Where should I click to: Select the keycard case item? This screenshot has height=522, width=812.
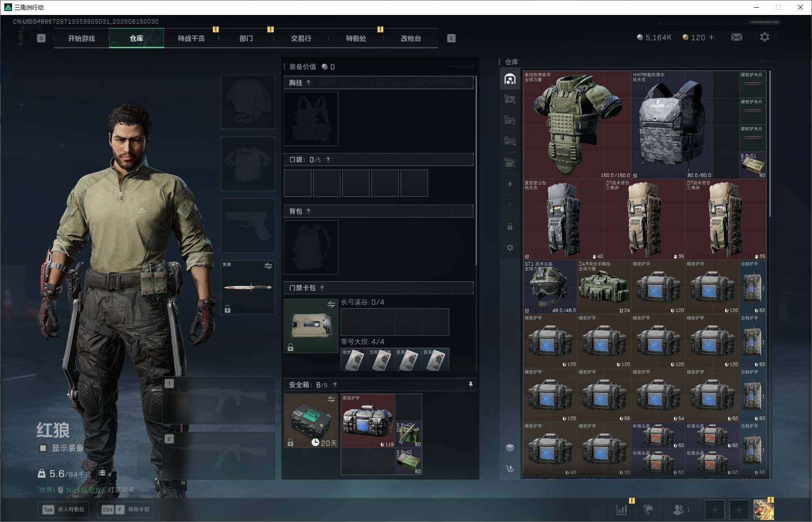click(311, 326)
